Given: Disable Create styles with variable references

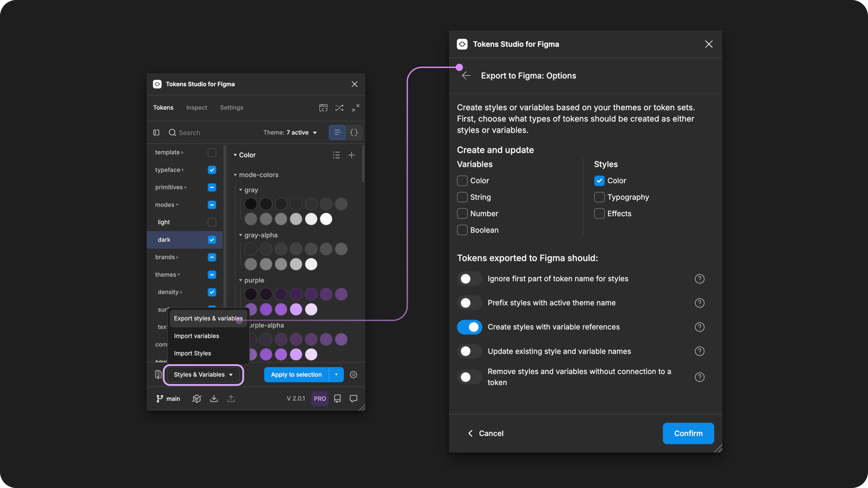Looking at the screenshot, I should 470,327.
